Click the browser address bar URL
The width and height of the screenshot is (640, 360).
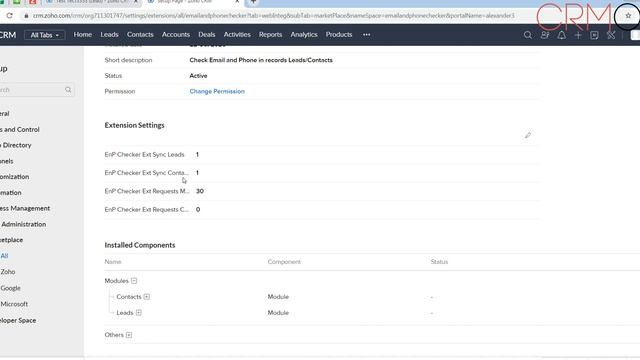(x=273, y=16)
